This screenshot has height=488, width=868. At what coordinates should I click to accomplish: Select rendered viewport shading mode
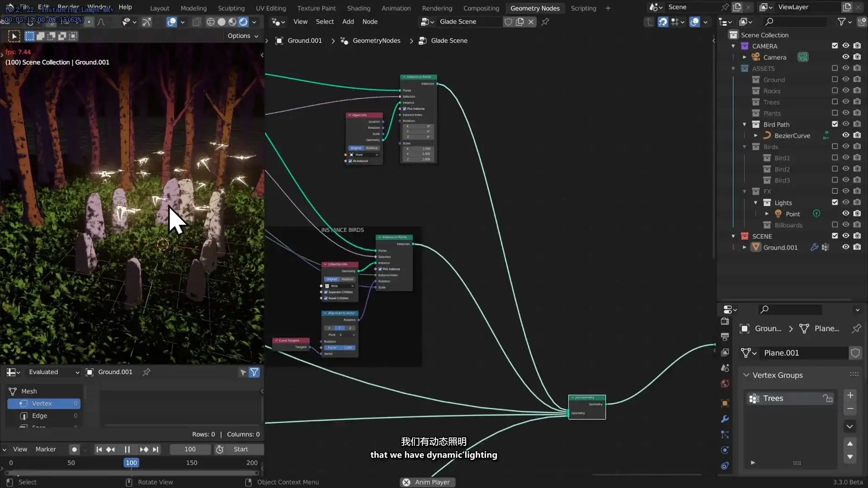tap(243, 22)
